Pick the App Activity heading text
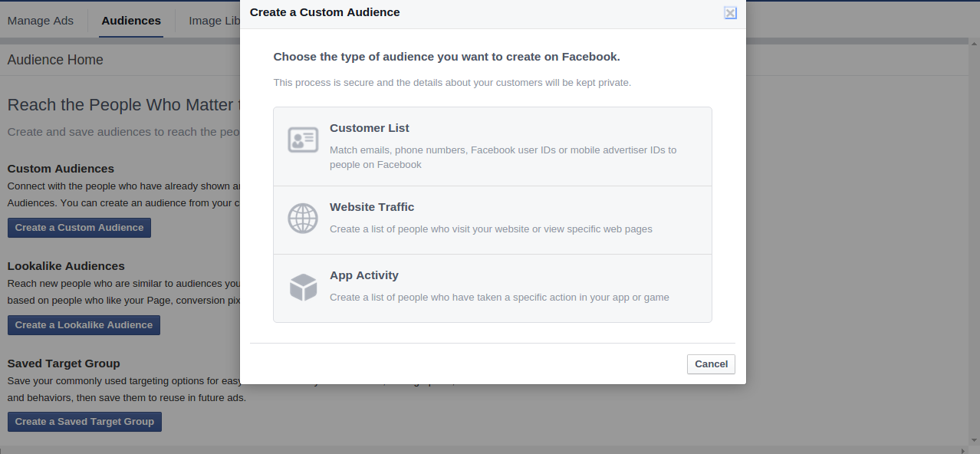980x454 pixels. coord(363,275)
